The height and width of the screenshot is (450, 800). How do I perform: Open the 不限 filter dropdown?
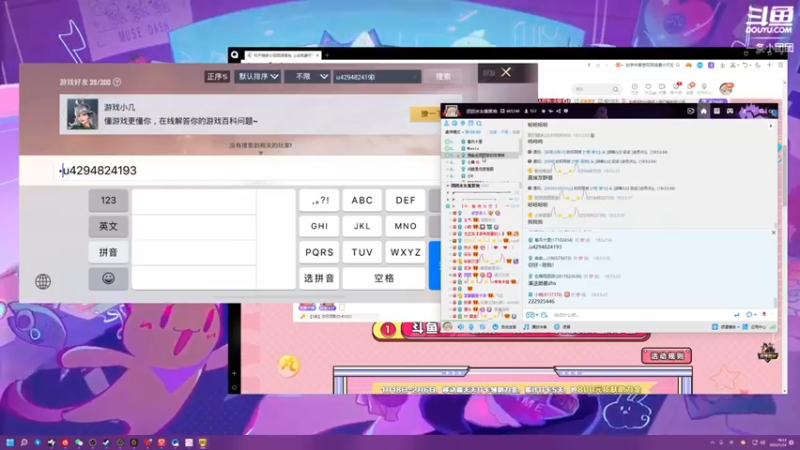click(x=308, y=77)
